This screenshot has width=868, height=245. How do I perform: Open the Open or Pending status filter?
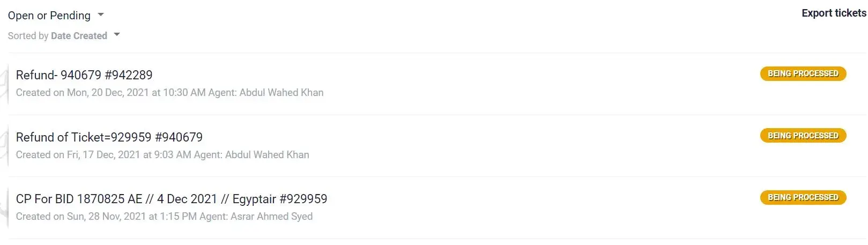49,16
